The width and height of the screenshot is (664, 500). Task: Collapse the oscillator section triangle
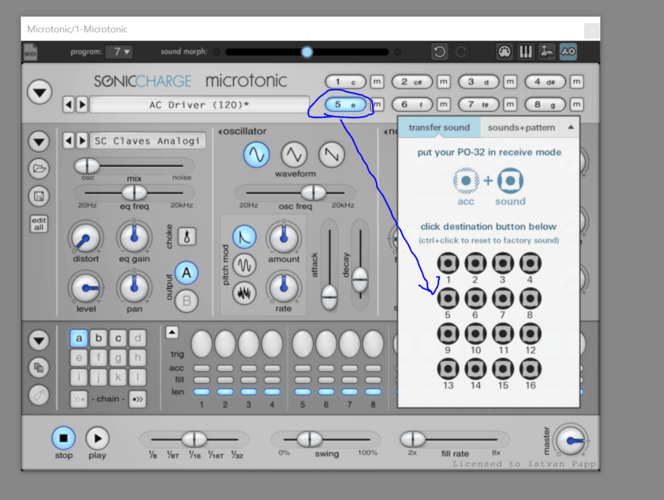[x=220, y=132]
